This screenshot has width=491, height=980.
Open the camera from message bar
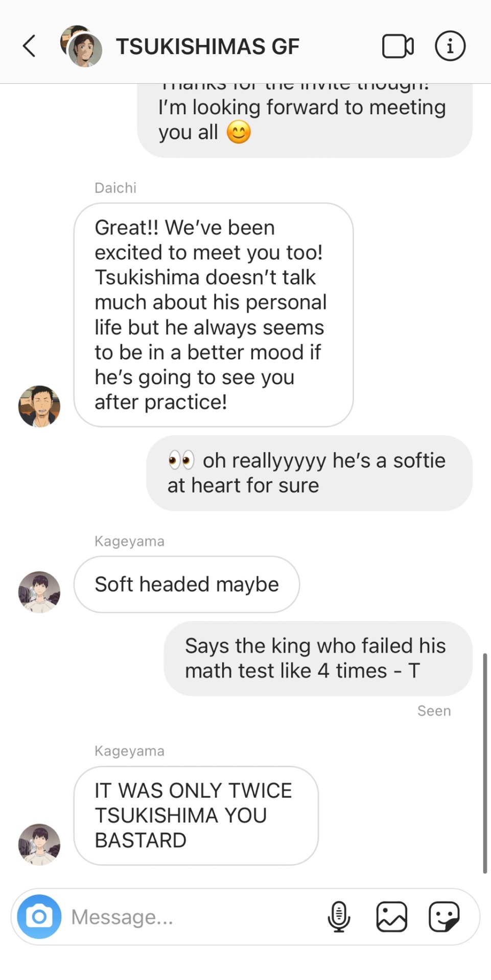[x=39, y=917]
